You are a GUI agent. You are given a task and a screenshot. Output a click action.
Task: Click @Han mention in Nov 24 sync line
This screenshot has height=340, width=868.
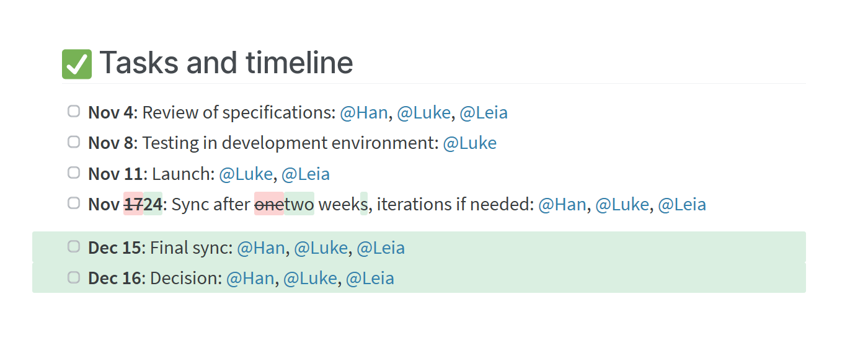tap(562, 204)
